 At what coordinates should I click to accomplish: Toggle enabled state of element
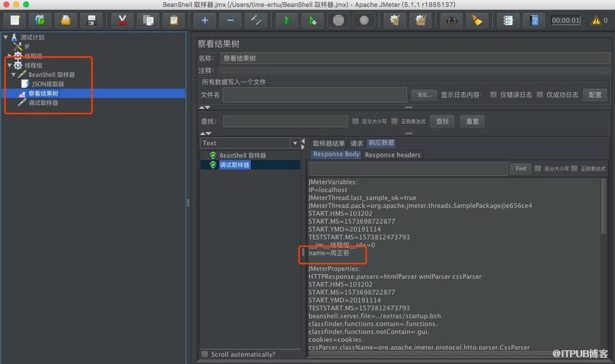[256, 21]
